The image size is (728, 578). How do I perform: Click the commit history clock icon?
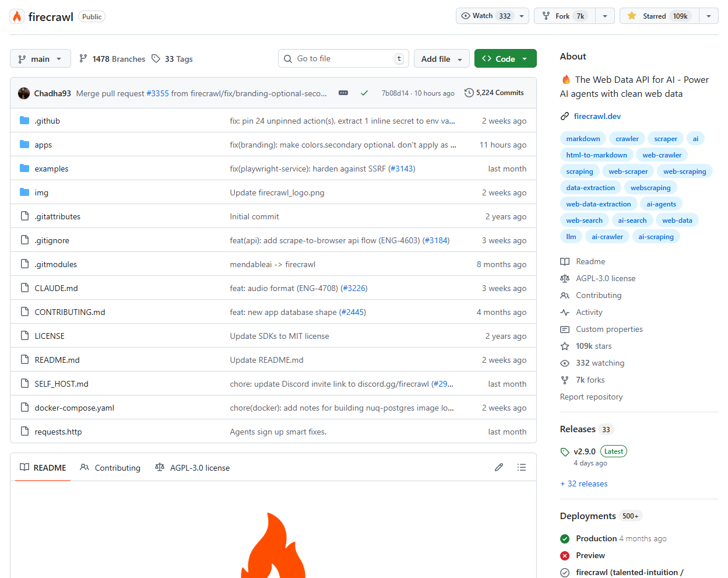469,93
